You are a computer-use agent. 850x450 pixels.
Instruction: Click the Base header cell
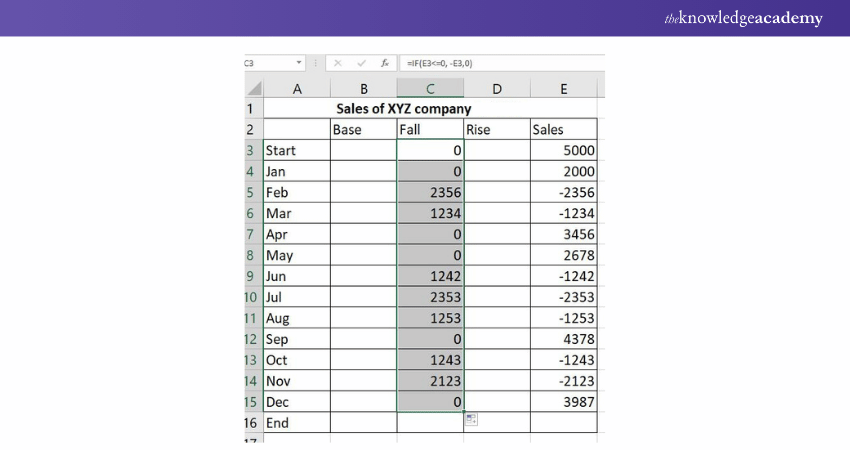pyautogui.click(x=363, y=129)
